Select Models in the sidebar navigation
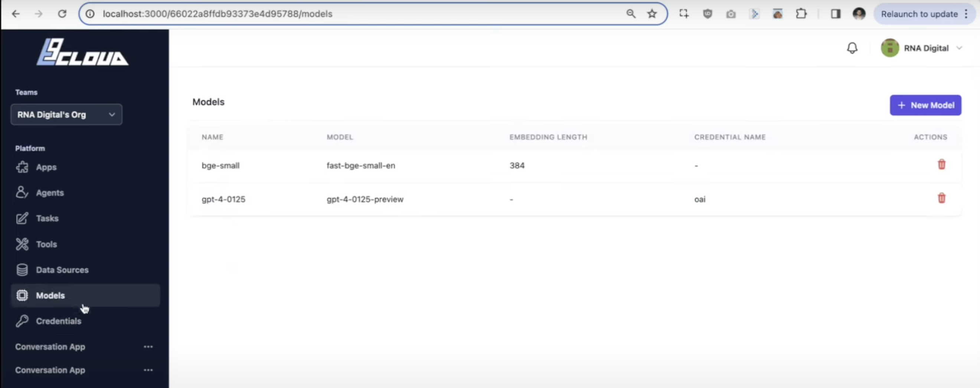980x388 pixels. pos(50,295)
